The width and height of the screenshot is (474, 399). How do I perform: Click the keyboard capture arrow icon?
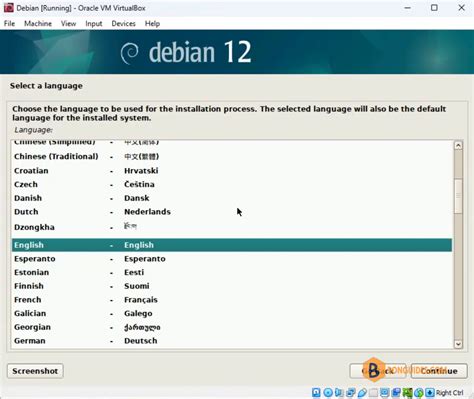pyautogui.click(x=430, y=393)
